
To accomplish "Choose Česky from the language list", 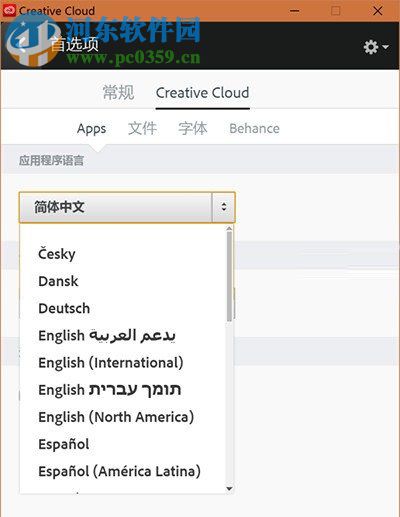I will pyautogui.click(x=57, y=254).
